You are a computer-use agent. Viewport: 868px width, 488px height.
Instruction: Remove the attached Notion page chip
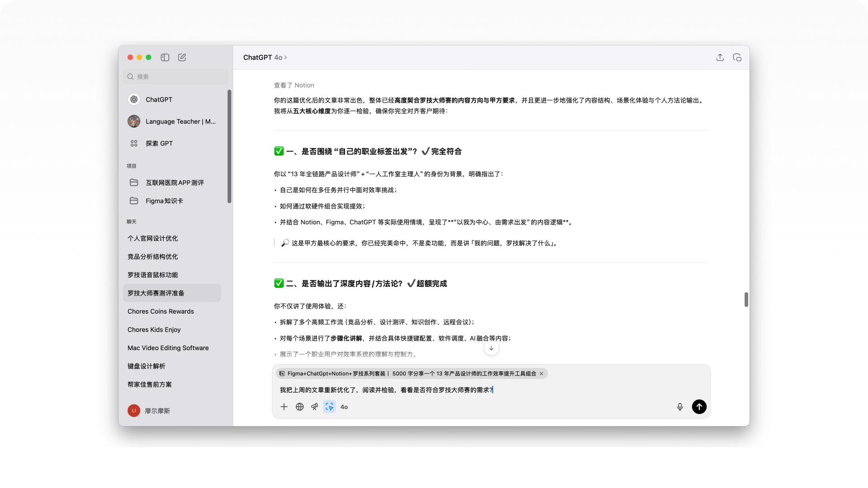point(541,374)
